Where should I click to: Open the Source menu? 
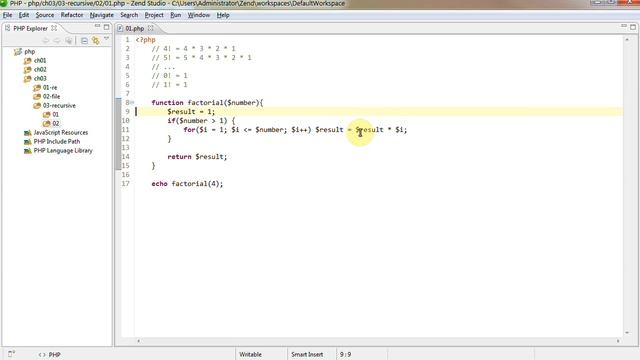(x=44, y=15)
